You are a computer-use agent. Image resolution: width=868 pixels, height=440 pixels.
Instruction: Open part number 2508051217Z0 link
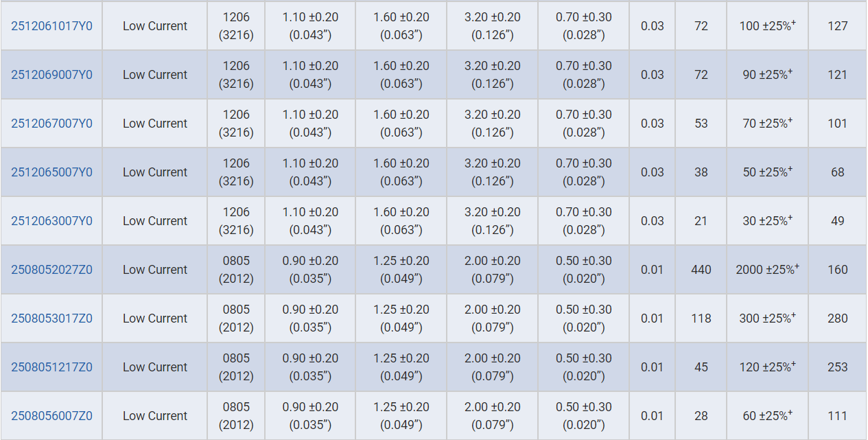click(51, 367)
